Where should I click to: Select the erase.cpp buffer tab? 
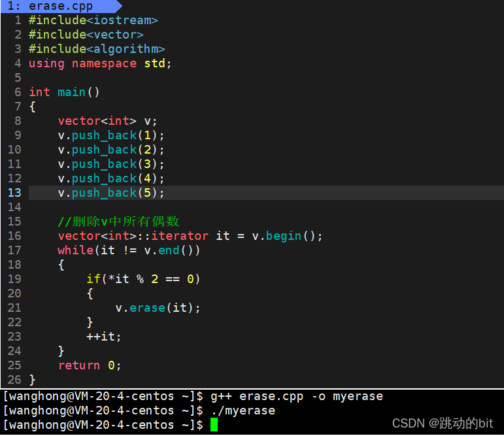pyautogui.click(x=60, y=6)
